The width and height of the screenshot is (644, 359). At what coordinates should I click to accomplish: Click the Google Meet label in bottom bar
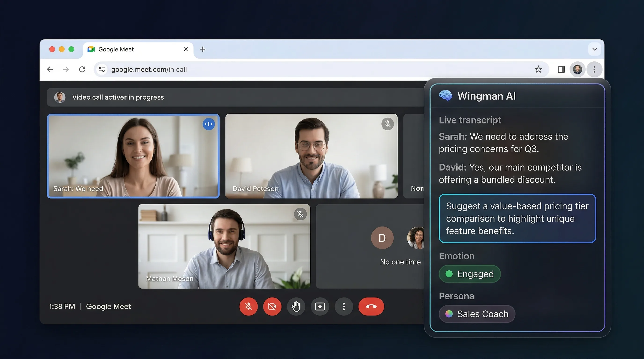[x=109, y=306]
